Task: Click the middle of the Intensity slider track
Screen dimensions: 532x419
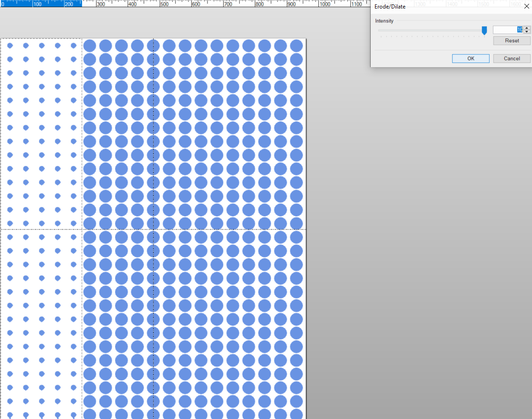Action: tap(432, 30)
